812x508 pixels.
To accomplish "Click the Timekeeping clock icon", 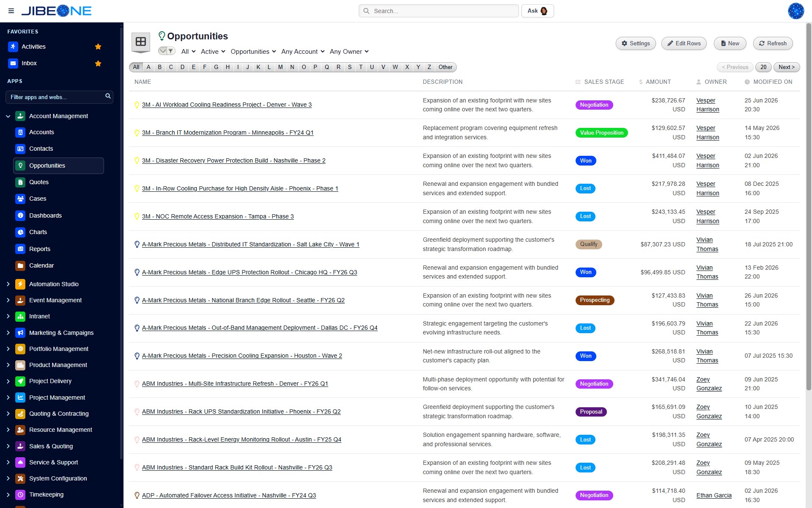I will coord(20,494).
